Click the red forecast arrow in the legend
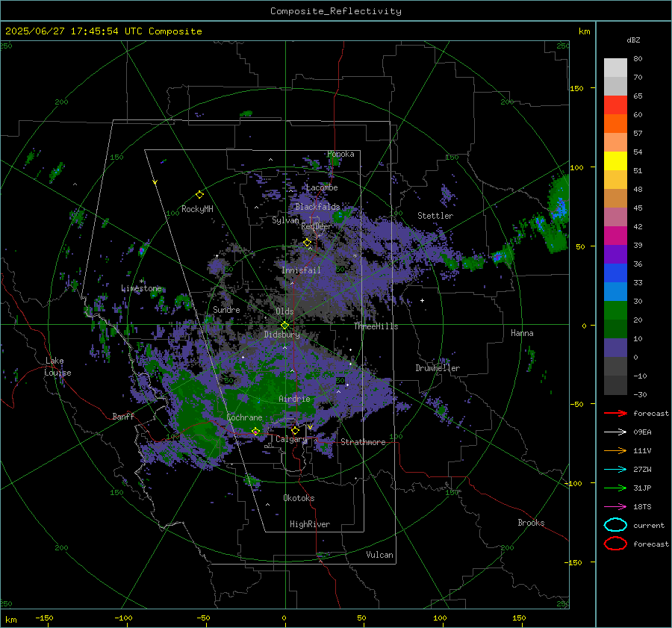Screen dimensions: 672x628 click(x=615, y=413)
